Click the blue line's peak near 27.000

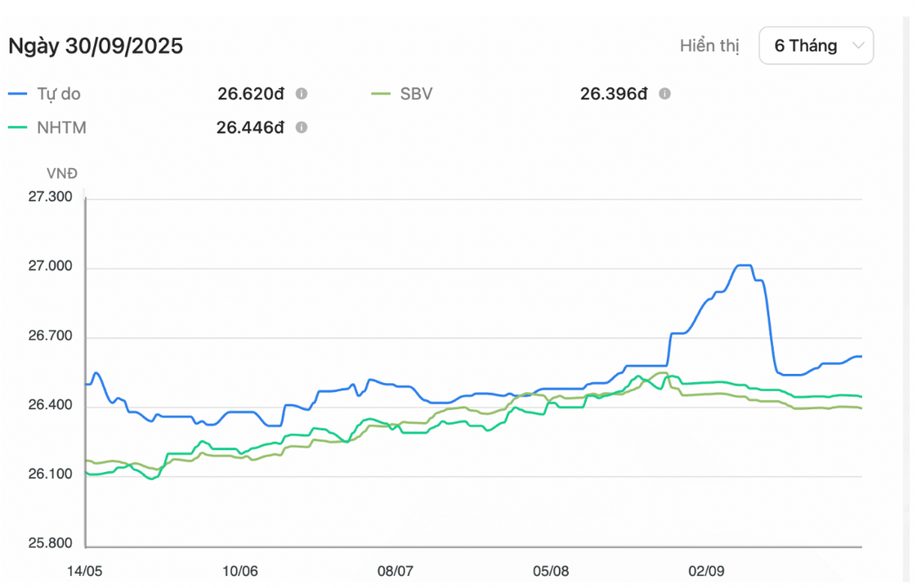744,265
